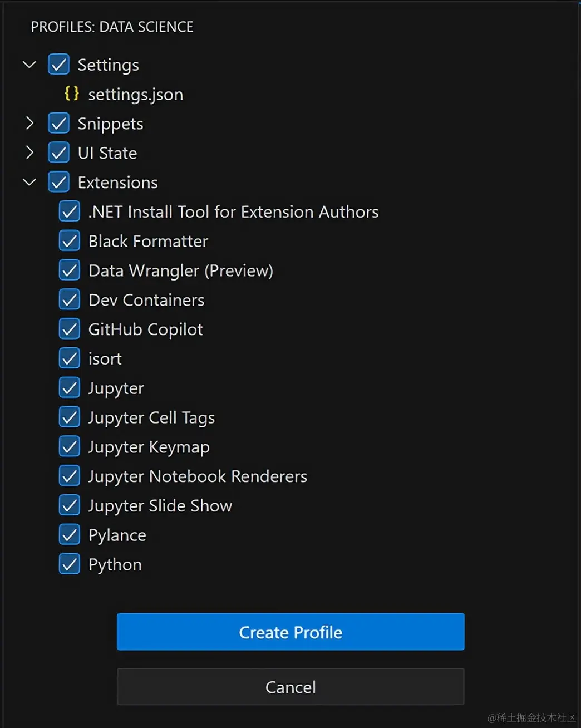Uncheck the Jupyter Slide Show checkbox

click(x=70, y=505)
